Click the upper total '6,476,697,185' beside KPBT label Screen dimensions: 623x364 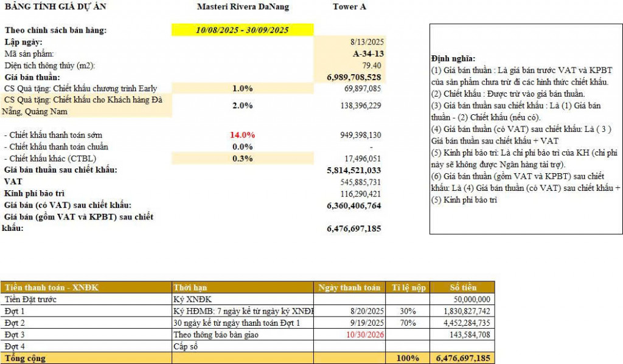[353, 228]
